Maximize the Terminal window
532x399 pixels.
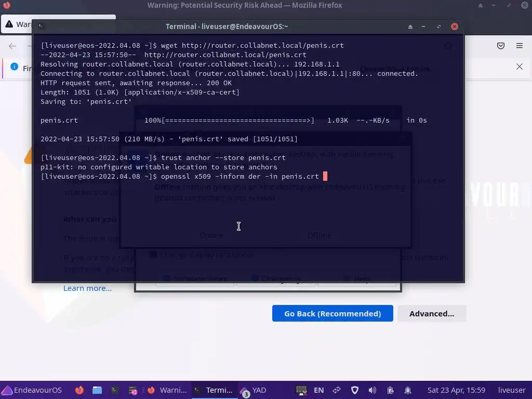(438, 26)
